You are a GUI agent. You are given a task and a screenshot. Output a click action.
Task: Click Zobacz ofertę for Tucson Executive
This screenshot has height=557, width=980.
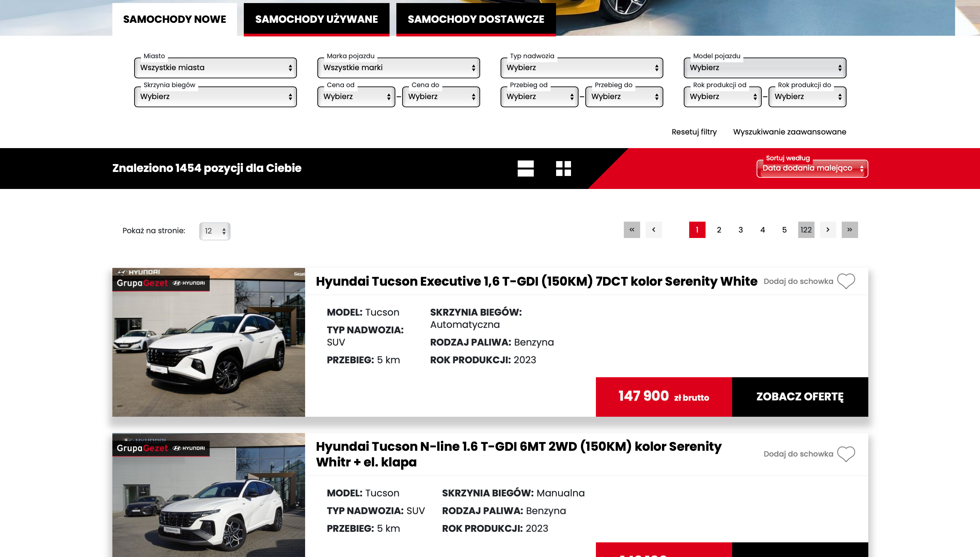point(800,397)
